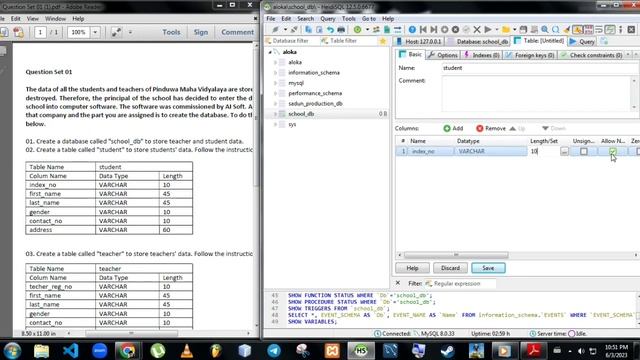Click the favorites star icon above database tree
The height and width of the screenshot is (360, 640).
(382, 41)
